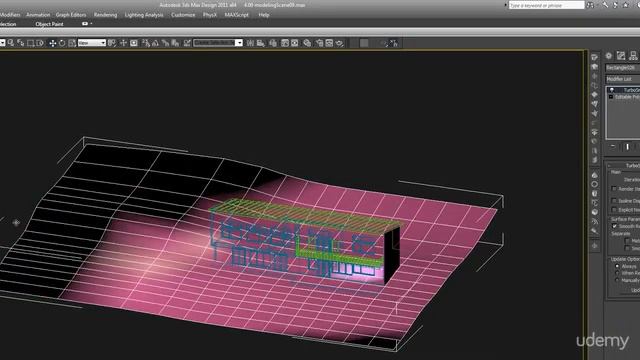Open ribbon display options arrow

tap(91, 24)
